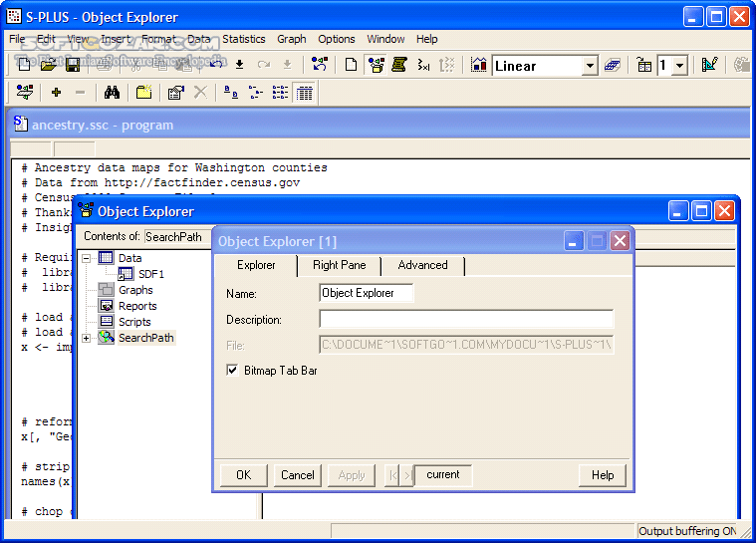Switch to the Advanced tab
This screenshot has height=543, width=756.
click(422, 265)
